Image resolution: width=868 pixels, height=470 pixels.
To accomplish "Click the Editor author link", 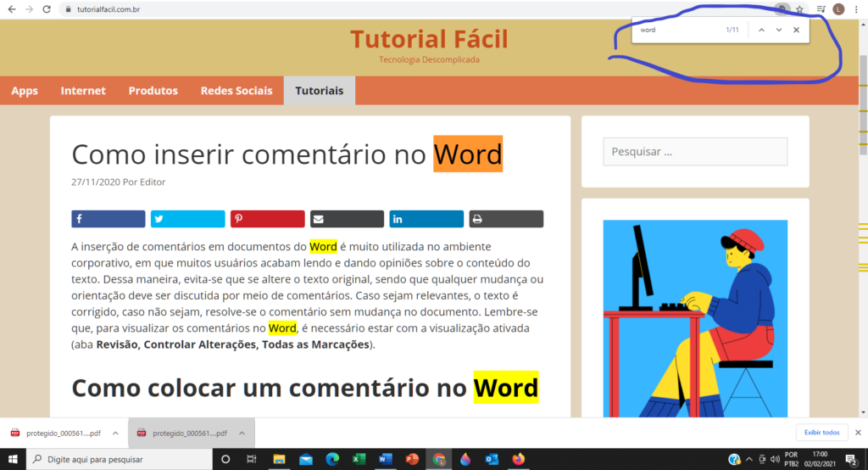I will (153, 182).
